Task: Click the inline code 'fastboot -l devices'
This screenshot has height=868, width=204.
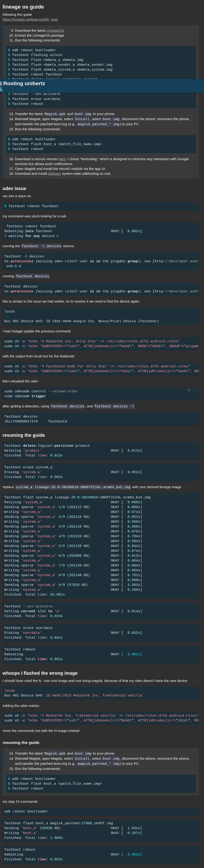Action: (41, 246)
